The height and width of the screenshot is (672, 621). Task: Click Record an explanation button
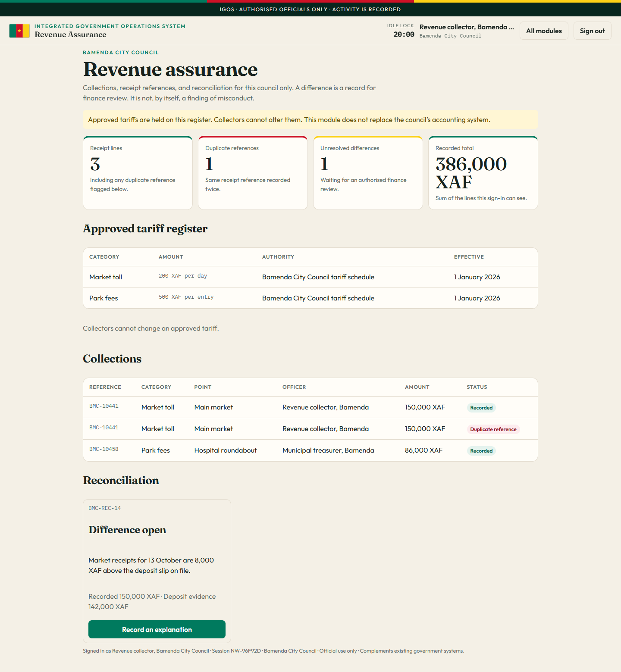(157, 629)
